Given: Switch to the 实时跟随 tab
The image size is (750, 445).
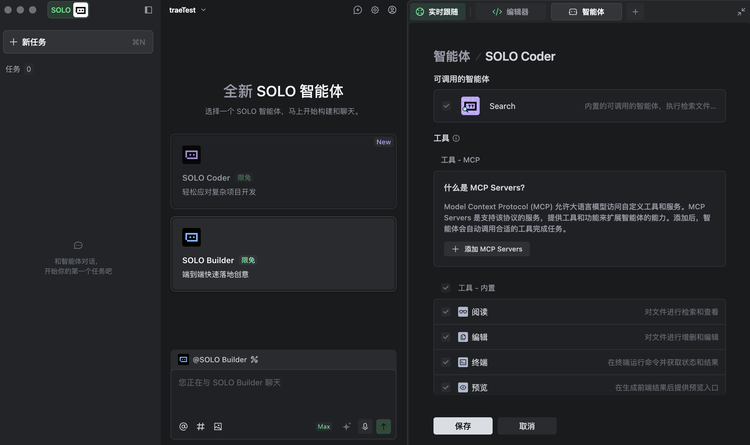Looking at the screenshot, I should coord(437,11).
